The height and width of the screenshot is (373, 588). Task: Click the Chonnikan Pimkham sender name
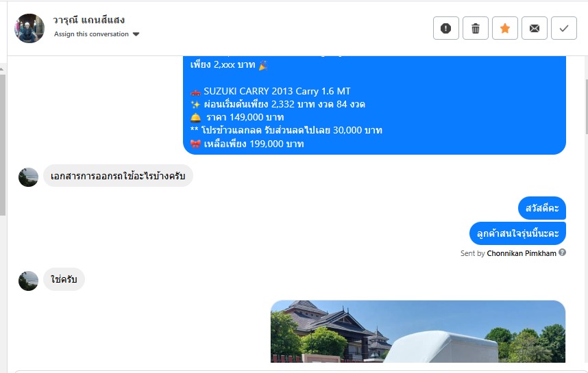(522, 253)
